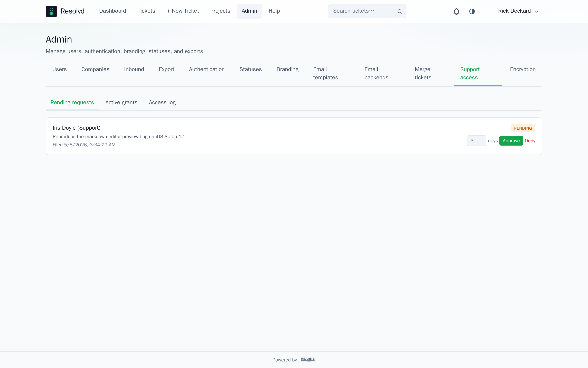
Task: Select Admin in the top nav
Action: click(x=249, y=11)
